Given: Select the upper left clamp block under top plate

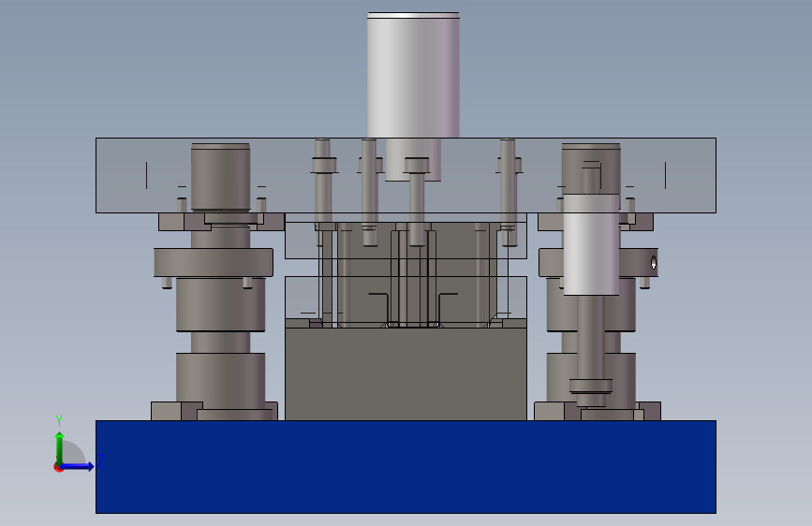Looking at the screenshot, I should click(x=171, y=222).
